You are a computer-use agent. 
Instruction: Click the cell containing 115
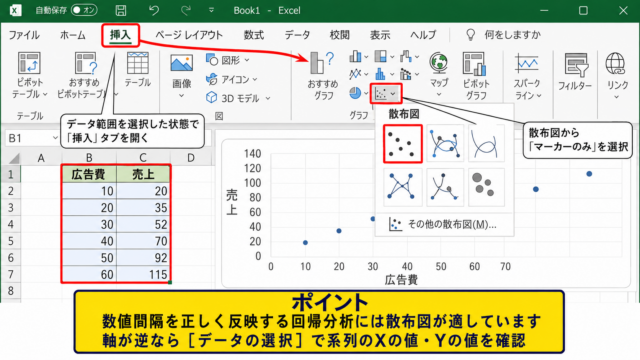(143, 274)
